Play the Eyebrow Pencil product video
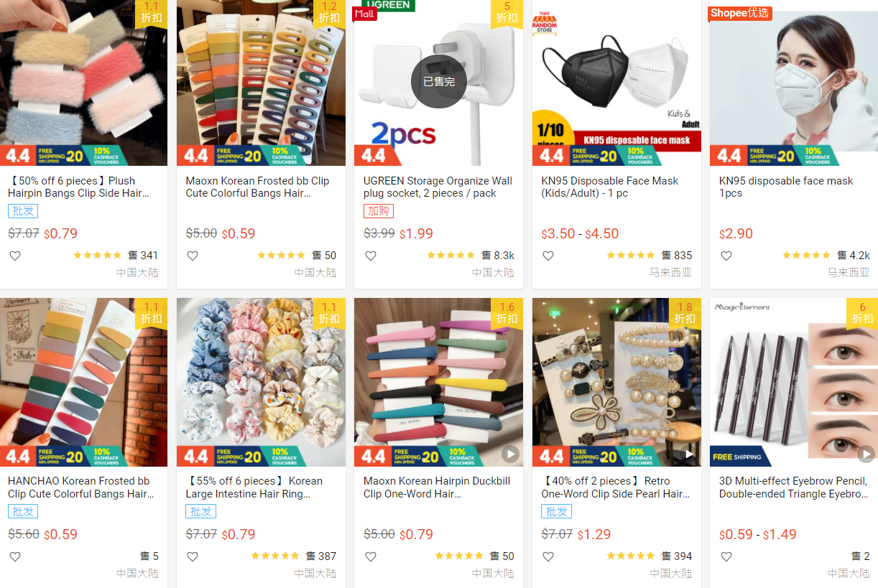Viewport: 878px width, 588px height. pos(866,454)
